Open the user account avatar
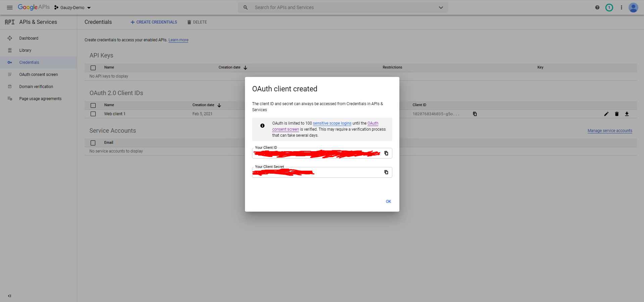The width and height of the screenshot is (644, 302). tap(633, 7)
